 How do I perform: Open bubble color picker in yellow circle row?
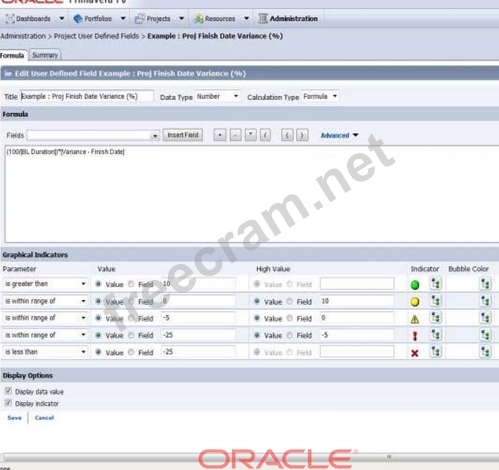pyautogui.click(x=485, y=301)
